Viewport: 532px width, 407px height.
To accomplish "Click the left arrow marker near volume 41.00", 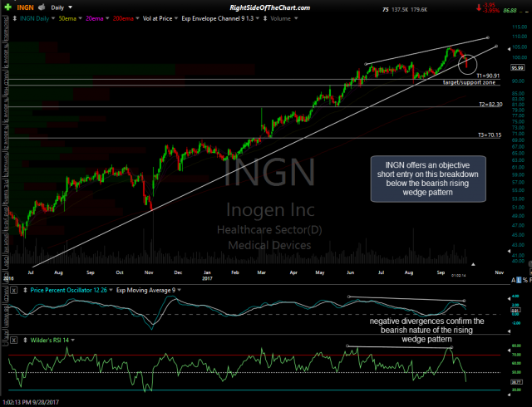I will (509, 252).
